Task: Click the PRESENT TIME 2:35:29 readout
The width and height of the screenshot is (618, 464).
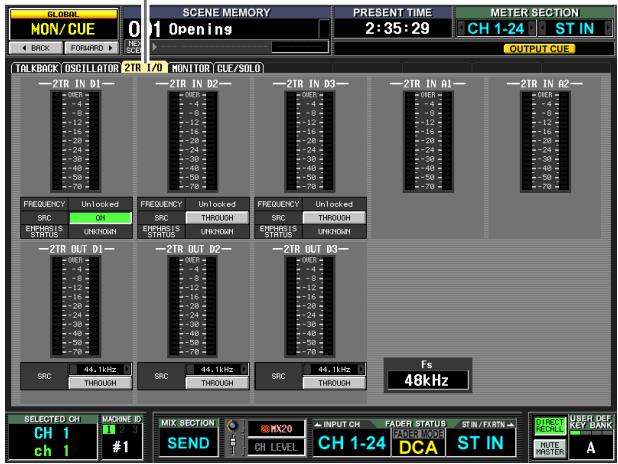Action: [397, 28]
